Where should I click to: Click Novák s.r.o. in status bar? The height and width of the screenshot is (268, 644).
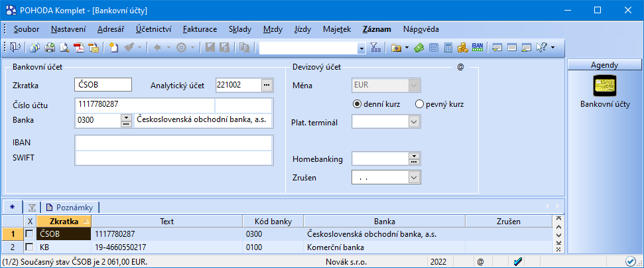pyautogui.click(x=346, y=261)
